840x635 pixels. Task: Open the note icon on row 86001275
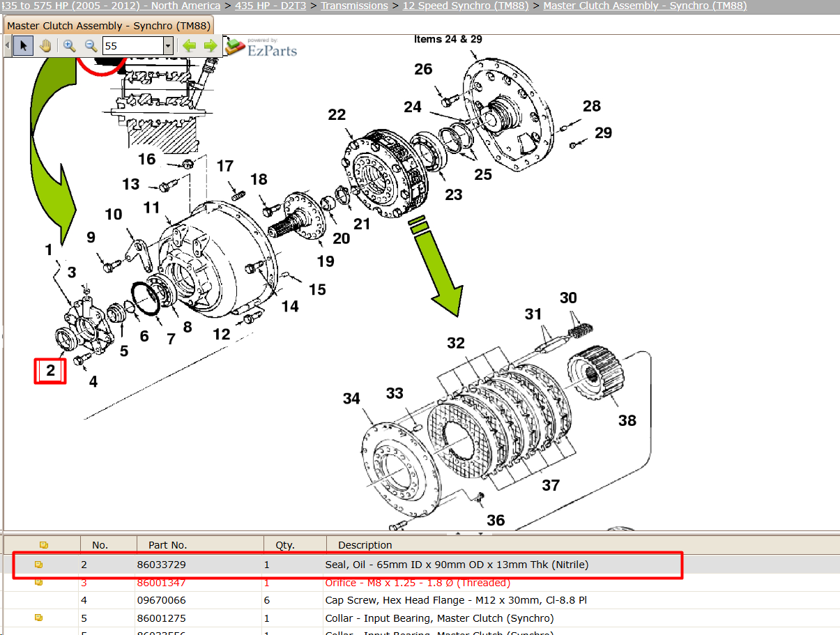click(39, 618)
